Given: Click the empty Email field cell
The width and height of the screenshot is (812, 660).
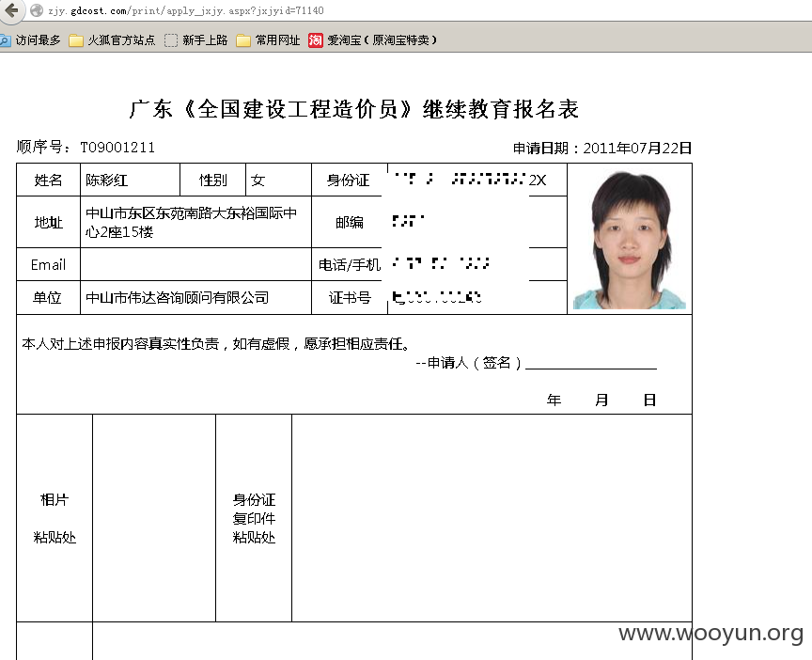Looking at the screenshot, I should coord(195,264).
